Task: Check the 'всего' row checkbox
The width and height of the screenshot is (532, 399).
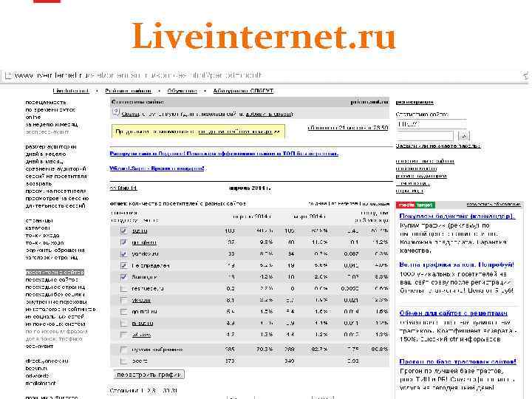Action: [123, 361]
